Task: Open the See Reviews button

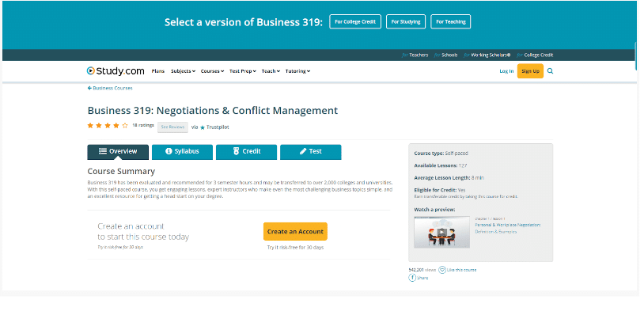Action: pos(172,127)
